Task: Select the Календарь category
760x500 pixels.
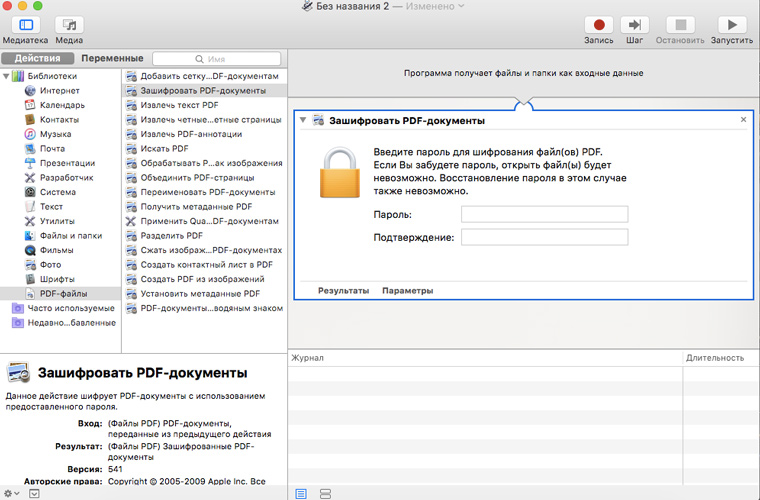Action: pyautogui.click(x=62, y=105)
